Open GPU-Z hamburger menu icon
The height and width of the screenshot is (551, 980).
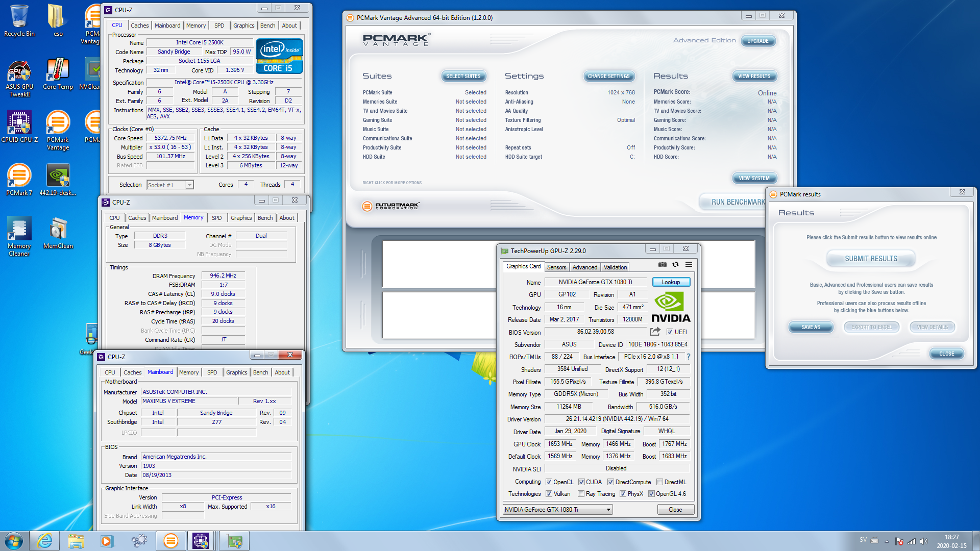[x=689, y=264]
